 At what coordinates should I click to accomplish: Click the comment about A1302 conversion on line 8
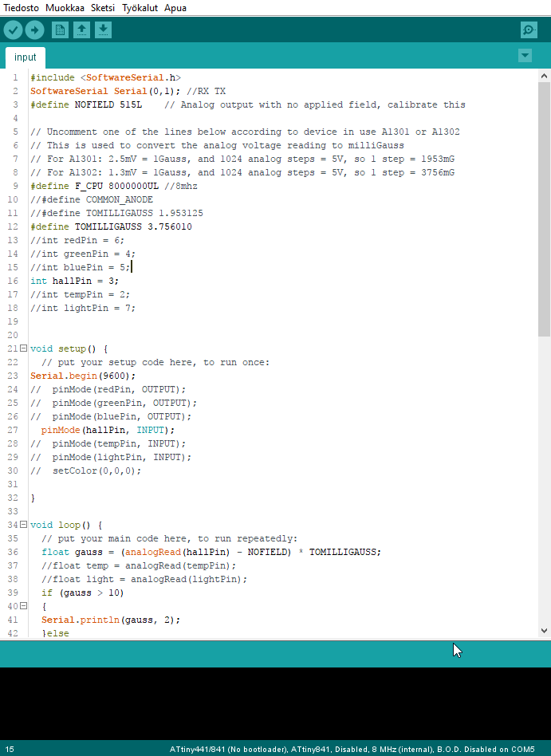[x=242, y=172]
